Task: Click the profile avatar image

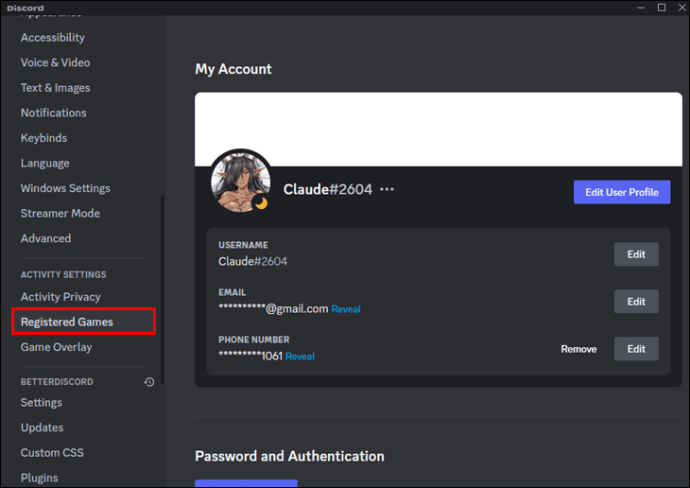Action: point(241,182)
